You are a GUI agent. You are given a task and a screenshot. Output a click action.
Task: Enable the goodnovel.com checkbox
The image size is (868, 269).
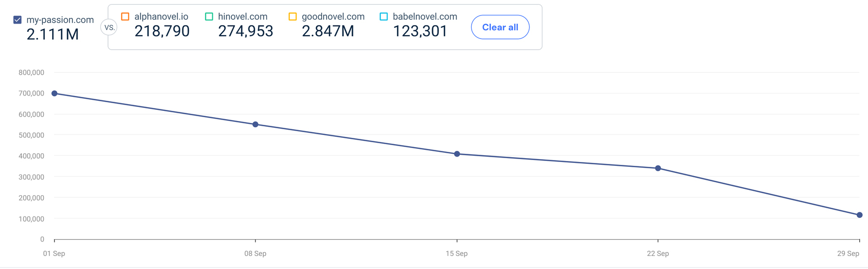click(x=293, y=16)
